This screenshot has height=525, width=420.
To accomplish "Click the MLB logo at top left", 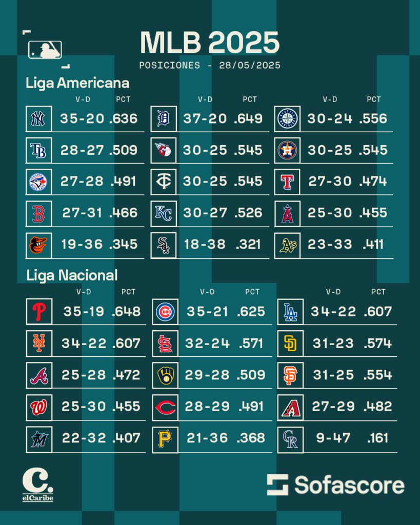I will (45, 50).
